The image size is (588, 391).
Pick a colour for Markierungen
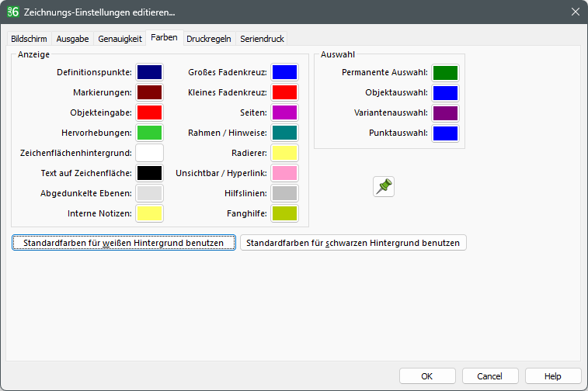coord(149,92)
